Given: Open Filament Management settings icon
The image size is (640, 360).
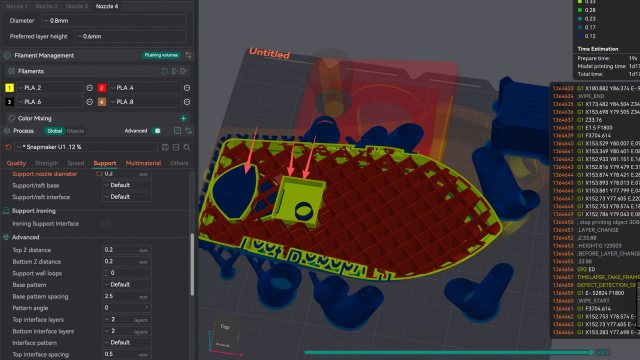Looking at the screenshot, I should [188, 55].
